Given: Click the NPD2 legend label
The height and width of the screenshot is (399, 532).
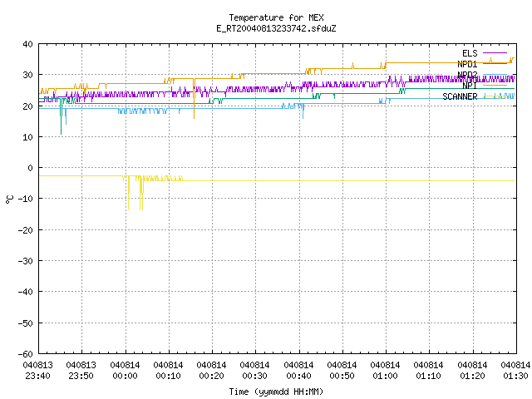Looking at the screenshot, I should (467, 74).
